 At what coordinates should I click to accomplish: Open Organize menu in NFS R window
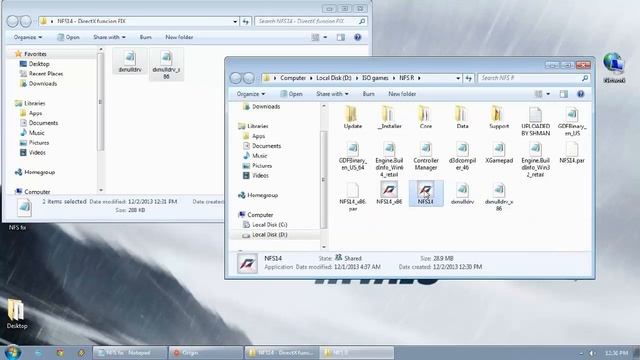[x=251, y=94]
